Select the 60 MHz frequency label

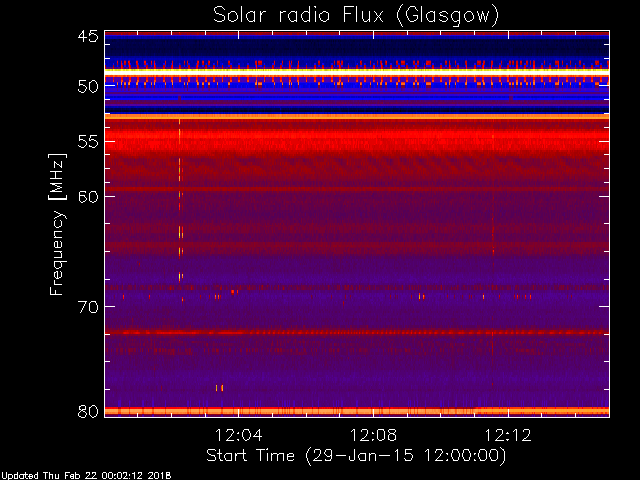coord(88,197)
